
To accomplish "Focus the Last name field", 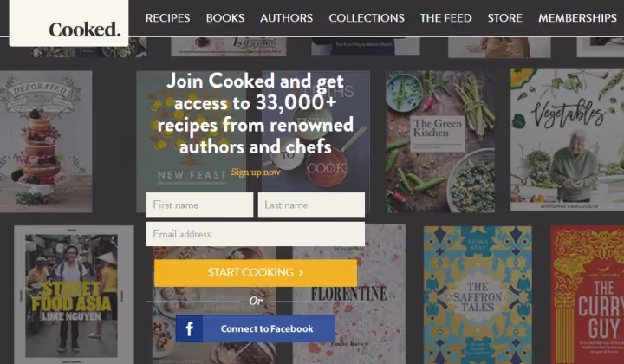I will coord(311,205).
